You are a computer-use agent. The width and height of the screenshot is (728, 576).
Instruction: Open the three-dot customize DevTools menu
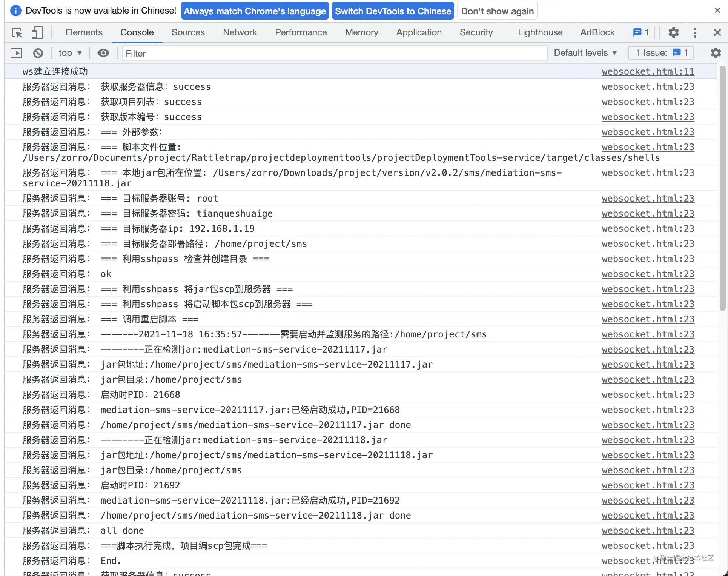click(x=695, y=32)
